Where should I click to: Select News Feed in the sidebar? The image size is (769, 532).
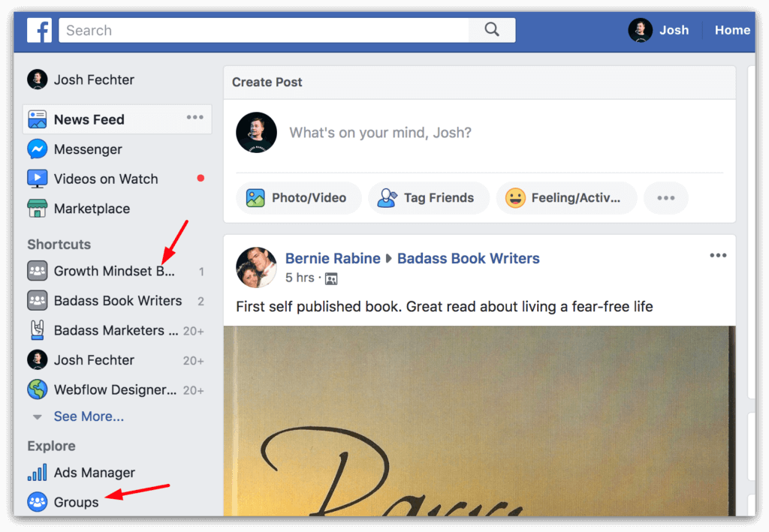pyautogui.click(x=117, y=119)
